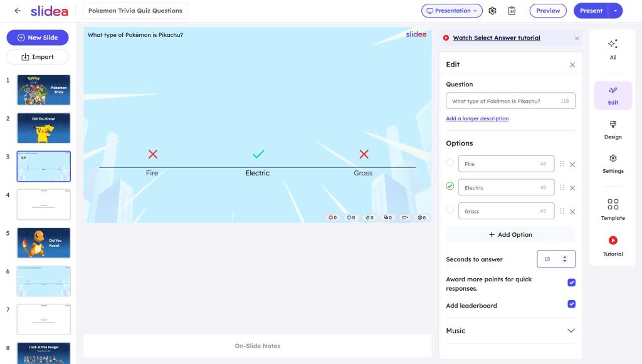Click the red play icon beside tutorial link

[x=446, y=38]
